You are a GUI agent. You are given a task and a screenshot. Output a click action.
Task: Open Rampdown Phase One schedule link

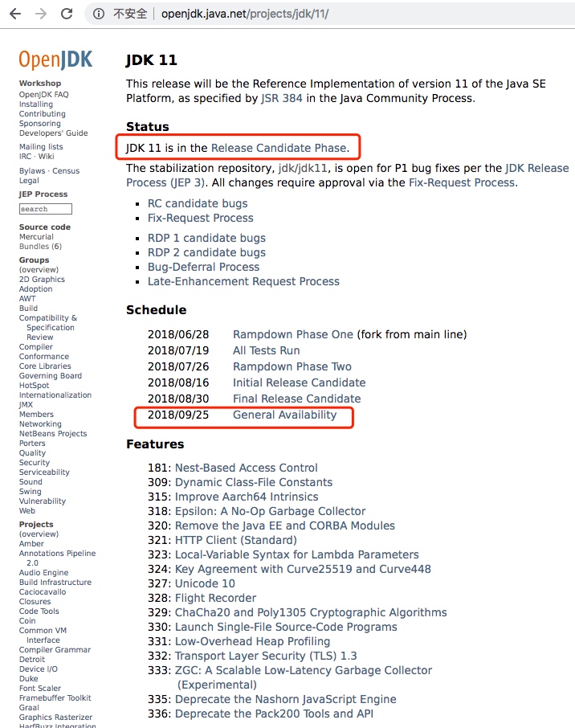[293, 334]
